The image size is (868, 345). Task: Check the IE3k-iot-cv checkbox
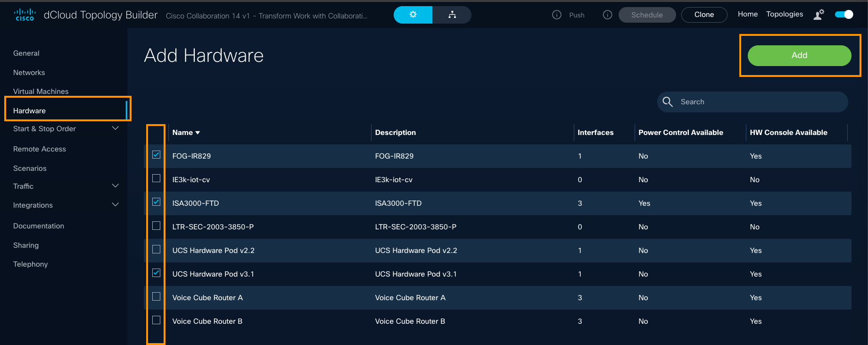coord(157,178)
